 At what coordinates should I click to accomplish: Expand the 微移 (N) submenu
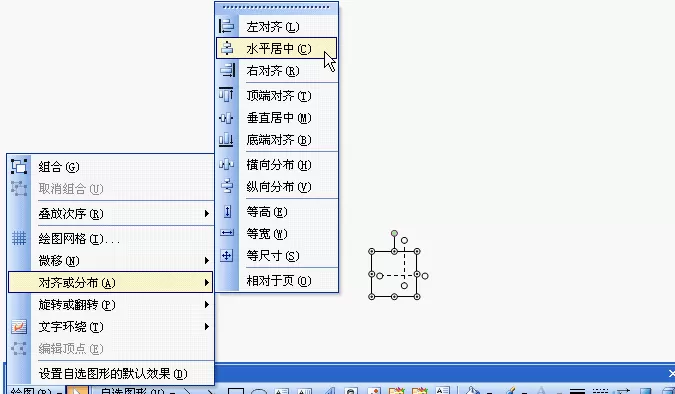111,261
